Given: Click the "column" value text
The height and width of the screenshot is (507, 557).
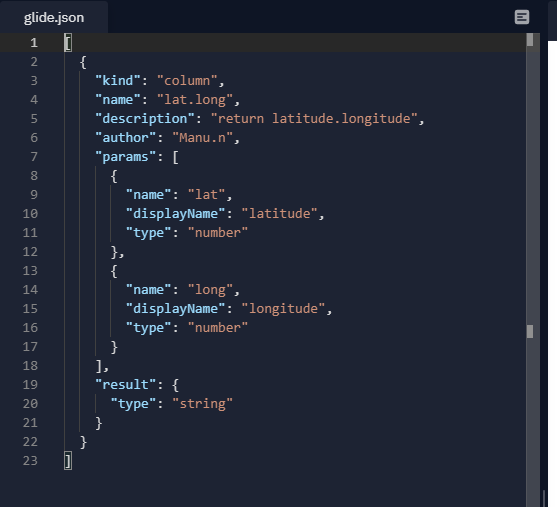Looking at the screenshot, I should [x=187, y=81].
